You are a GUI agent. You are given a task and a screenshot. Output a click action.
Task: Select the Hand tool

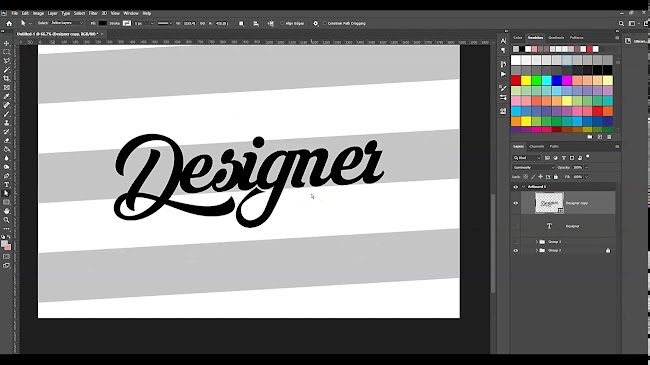tap(7, 211)
